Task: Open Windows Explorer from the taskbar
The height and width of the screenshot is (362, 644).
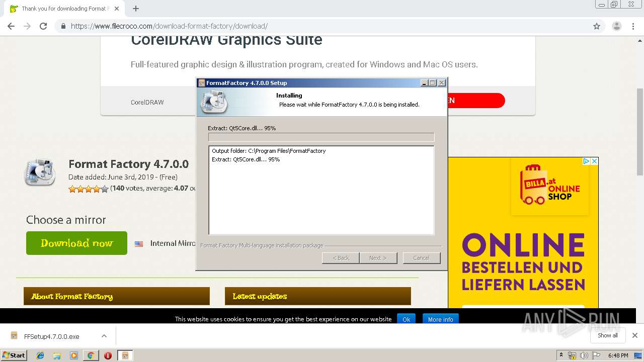Action: click(57, 355)
